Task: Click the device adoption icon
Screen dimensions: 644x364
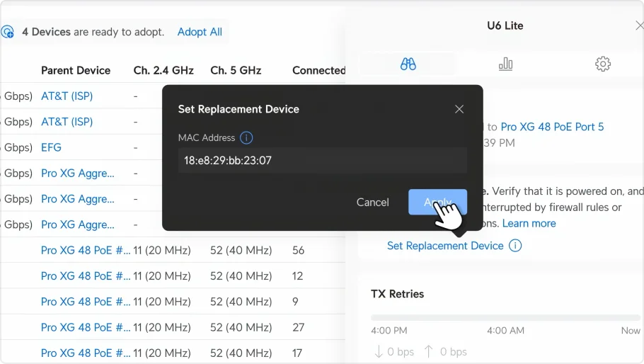Action: [x=7, y=32]
